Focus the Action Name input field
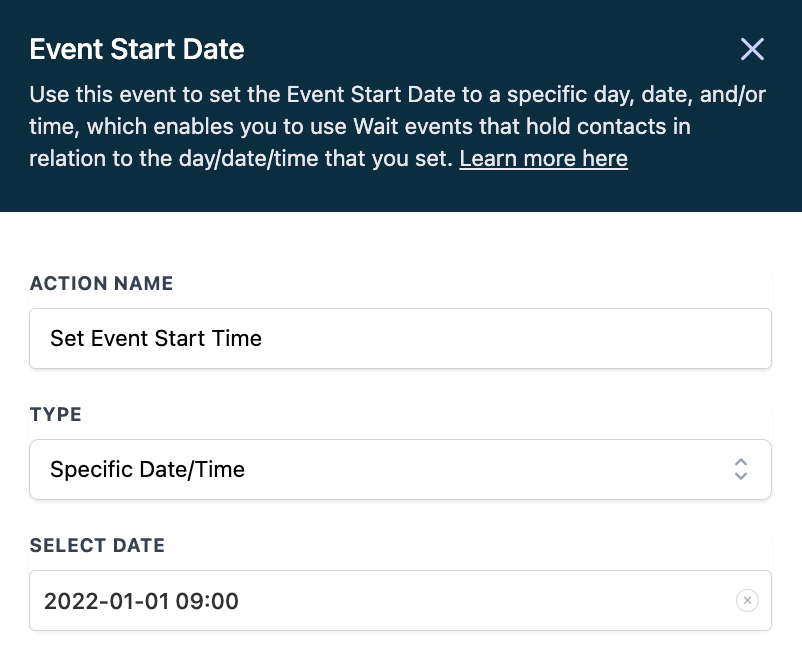The width and height of the screenshot is (802, 664). pyautogui.click(x=400, y=338)
